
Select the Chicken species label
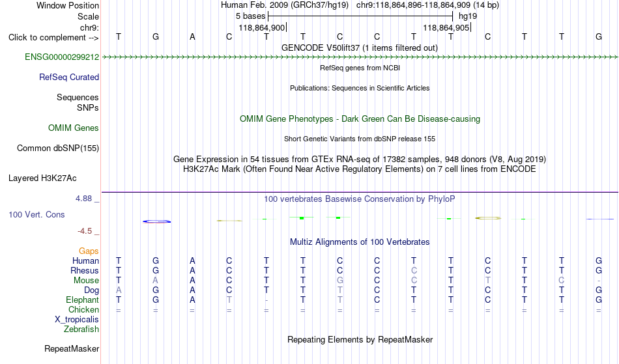click(x=83, y=310)
